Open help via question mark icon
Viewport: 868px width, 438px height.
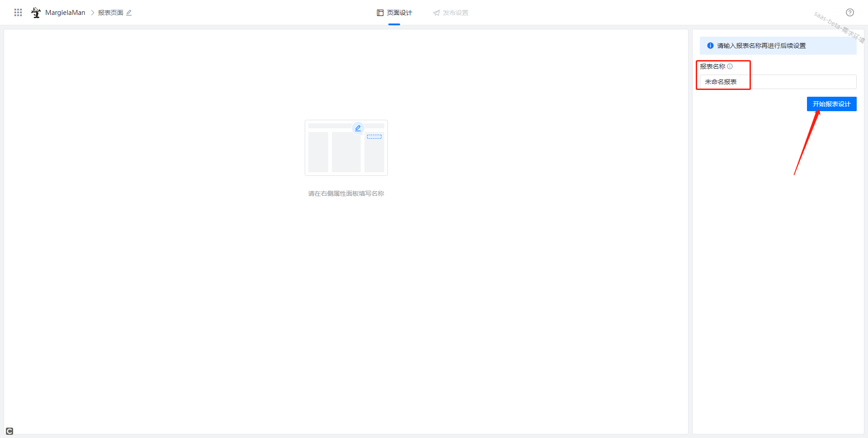click(850, 13)
